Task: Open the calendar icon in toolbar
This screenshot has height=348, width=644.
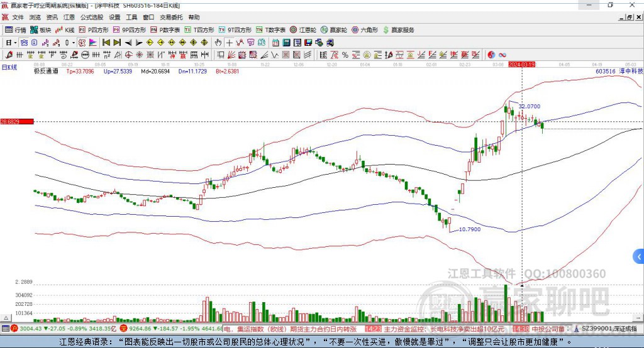Action: (x=275, y=43)
